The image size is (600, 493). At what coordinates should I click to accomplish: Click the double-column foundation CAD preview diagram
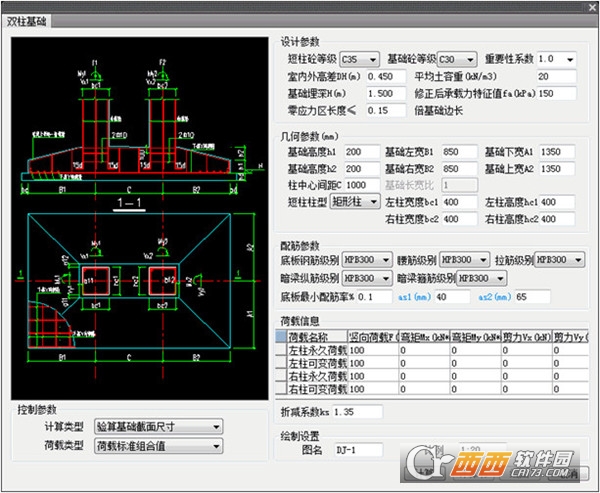(140, 219)
